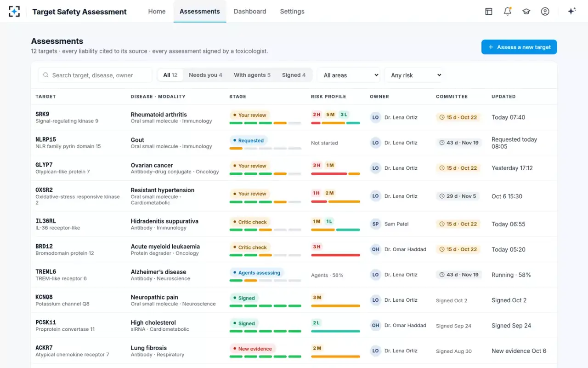Open the layout panel icon in header
Viewport: 588px width, 368px height.
[x=489, y=11]
